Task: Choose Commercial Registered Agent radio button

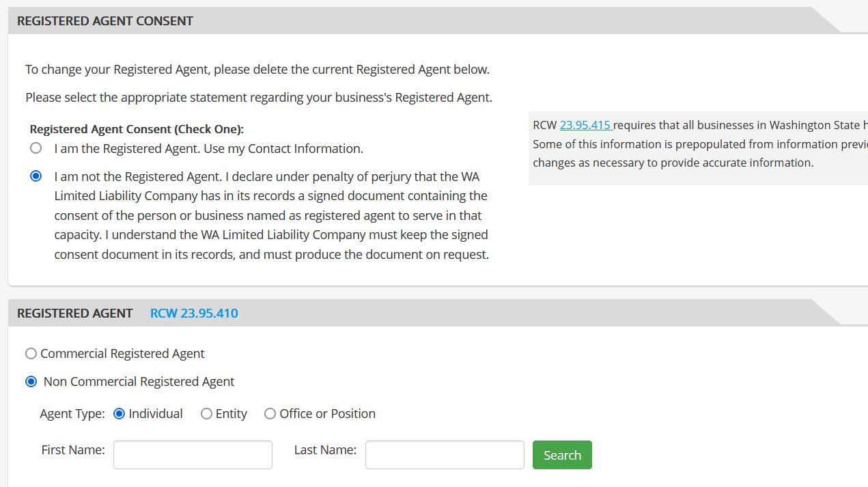Action: 31,354
